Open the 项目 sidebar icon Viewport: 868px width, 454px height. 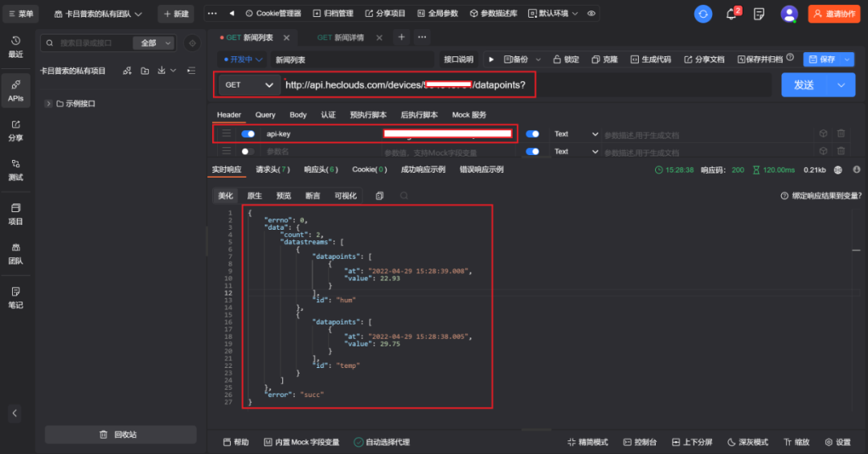15,215
